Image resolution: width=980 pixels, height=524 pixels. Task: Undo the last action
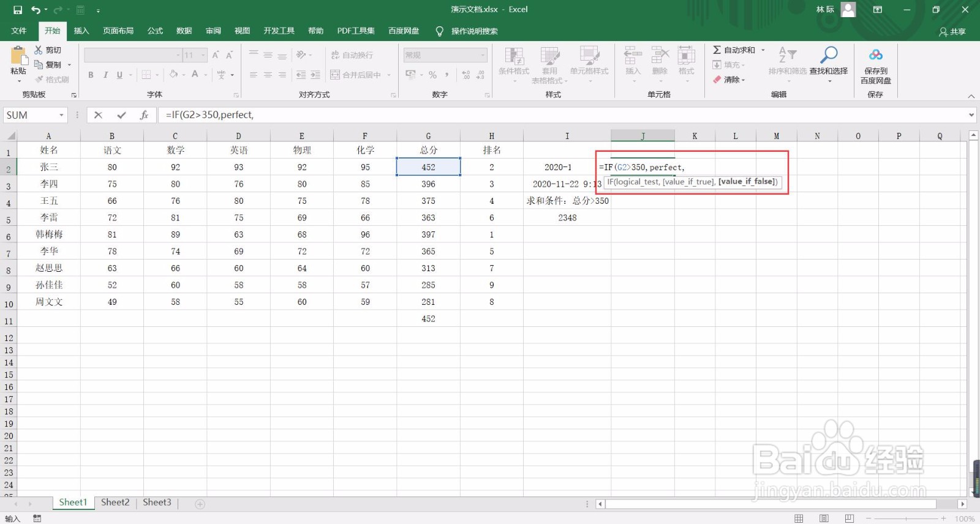36,10
